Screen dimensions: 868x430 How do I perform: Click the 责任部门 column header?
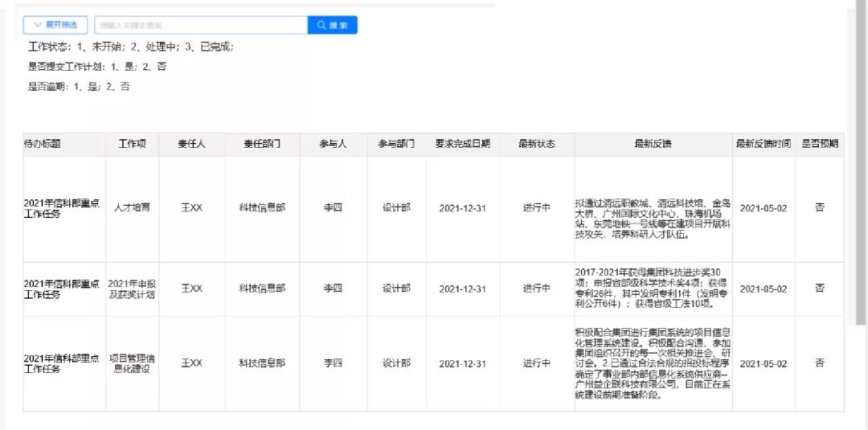coord(262,144)
